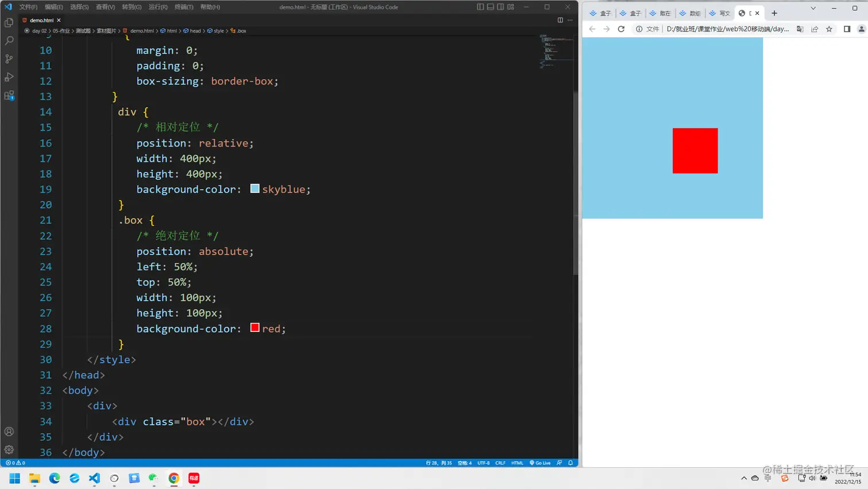Screen dimensions: 868x489
Task: Click the red box in the browser page
Action: (x=695, y=151)
